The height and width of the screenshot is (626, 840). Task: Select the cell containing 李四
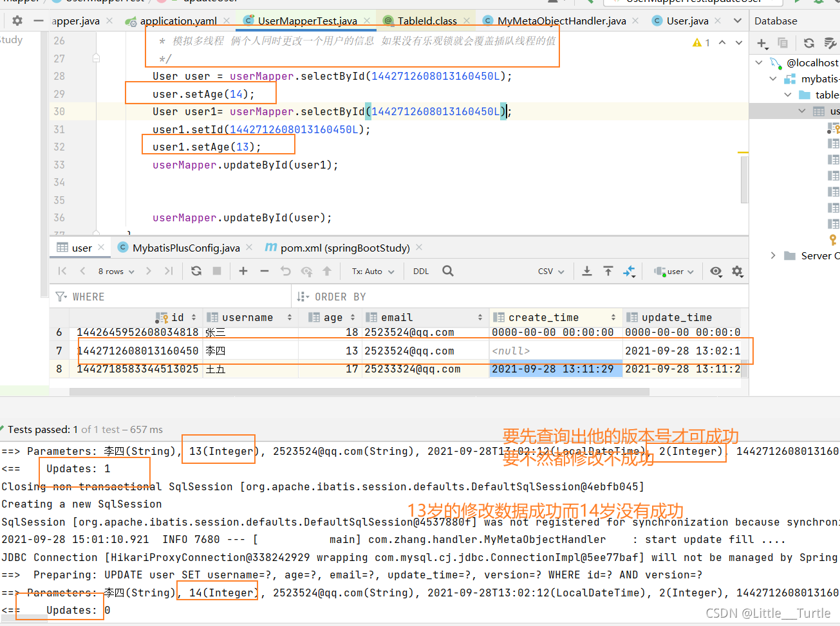point(250,351)
